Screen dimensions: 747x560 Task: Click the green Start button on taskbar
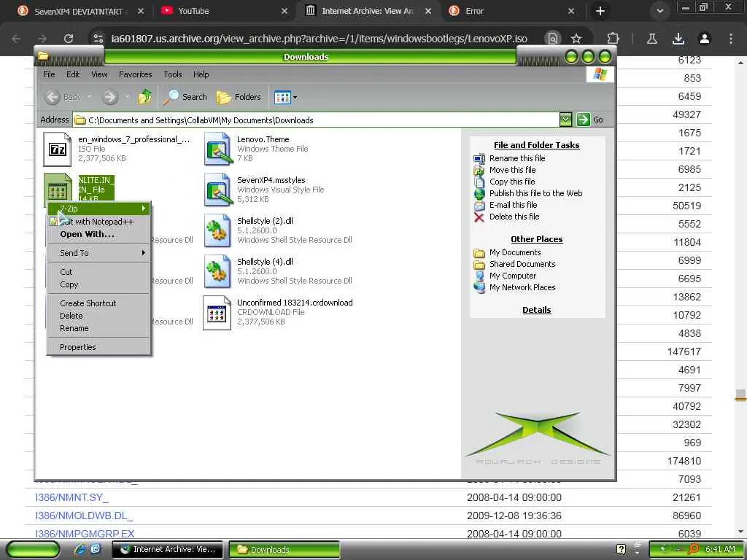tap(32, 550)
